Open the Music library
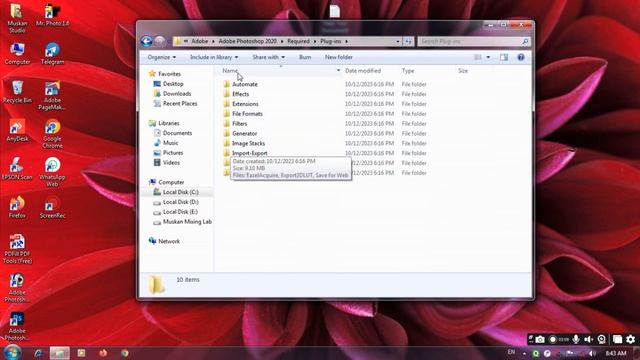The image size is (640, 360). point(170,143)
